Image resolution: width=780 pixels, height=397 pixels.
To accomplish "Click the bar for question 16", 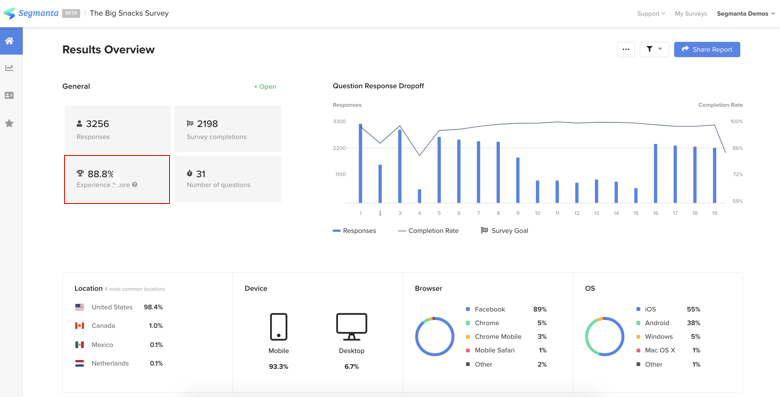I will tap(656, 174).
